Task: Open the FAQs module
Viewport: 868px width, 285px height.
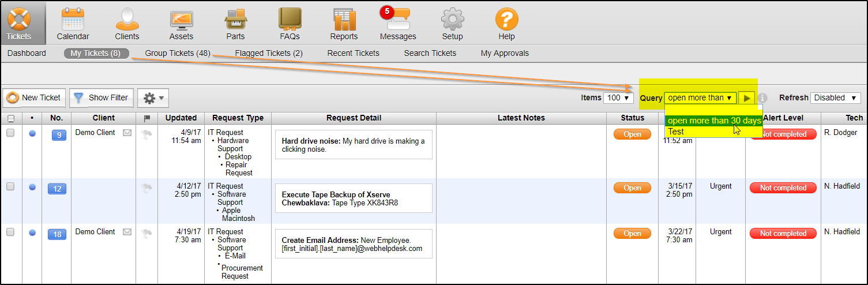Action: click(290, 24)
